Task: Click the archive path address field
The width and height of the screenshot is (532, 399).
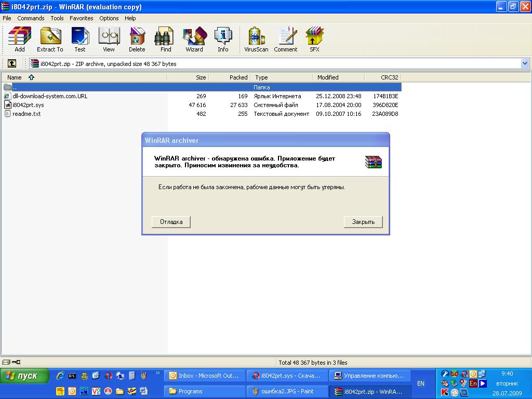Action: click(275, 63)
